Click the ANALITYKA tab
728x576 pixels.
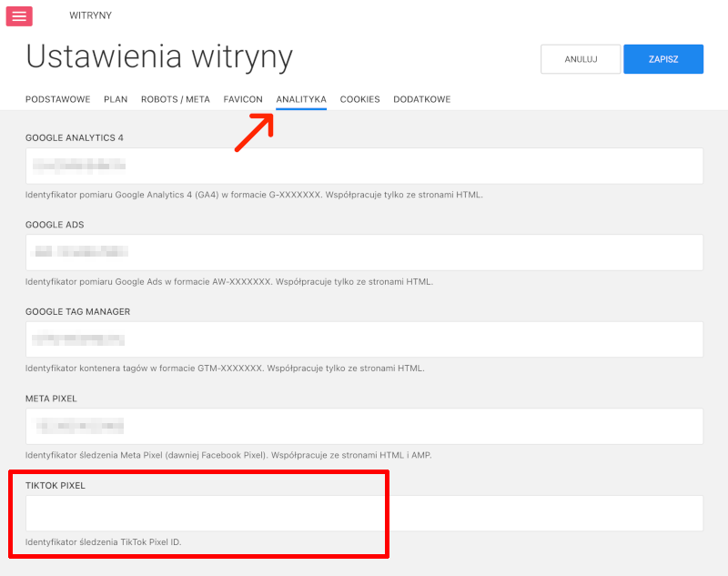pos(301,99)
